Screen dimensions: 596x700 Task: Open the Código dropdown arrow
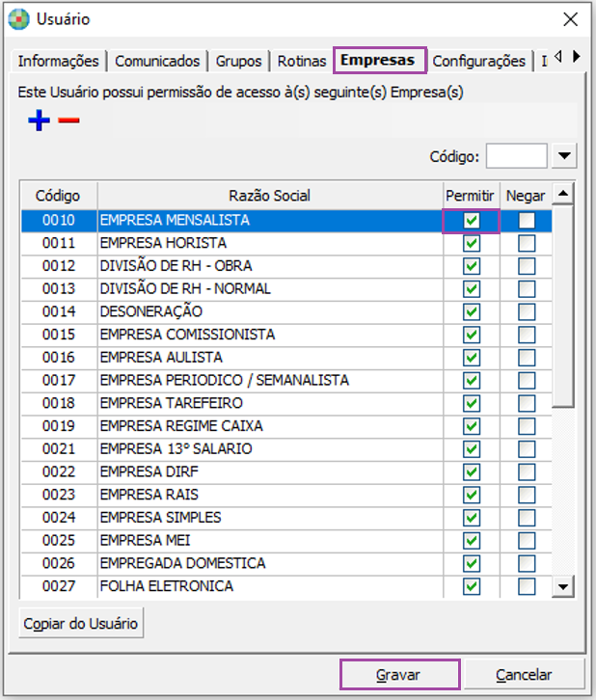click(x=564, y=156)
